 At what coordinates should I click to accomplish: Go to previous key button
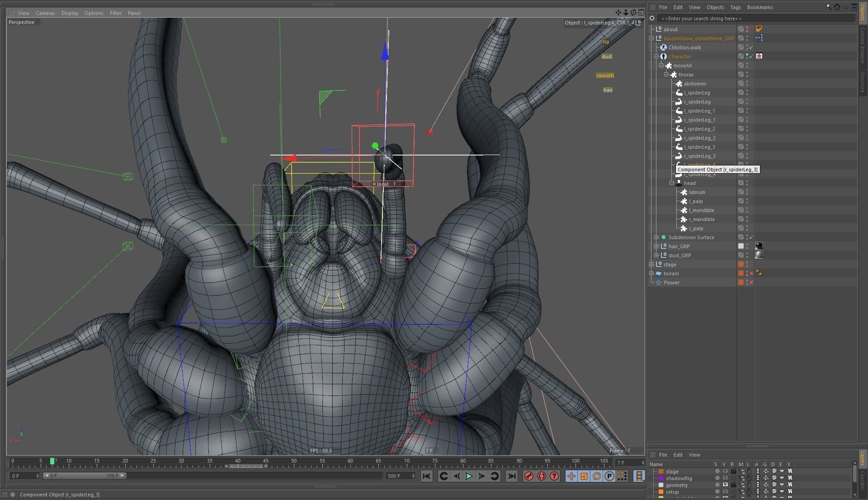(443, 476)
